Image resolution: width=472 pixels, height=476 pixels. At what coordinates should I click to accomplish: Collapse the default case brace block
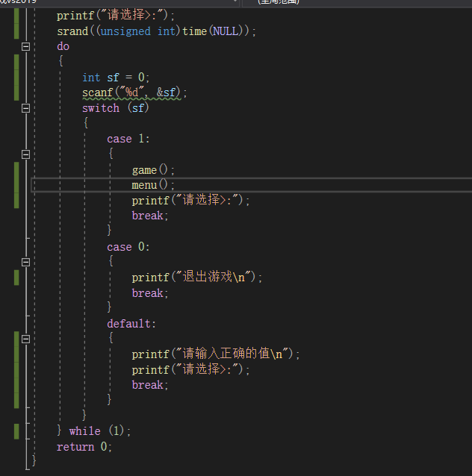(26, 339)
